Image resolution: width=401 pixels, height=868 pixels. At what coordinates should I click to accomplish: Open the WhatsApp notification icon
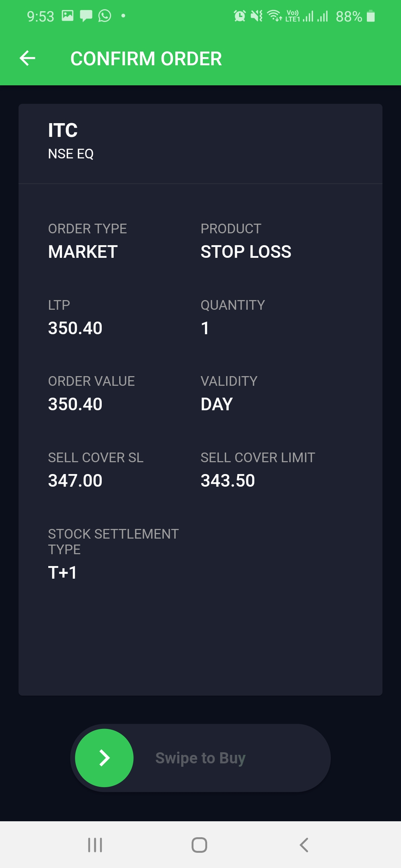point(105,16)
